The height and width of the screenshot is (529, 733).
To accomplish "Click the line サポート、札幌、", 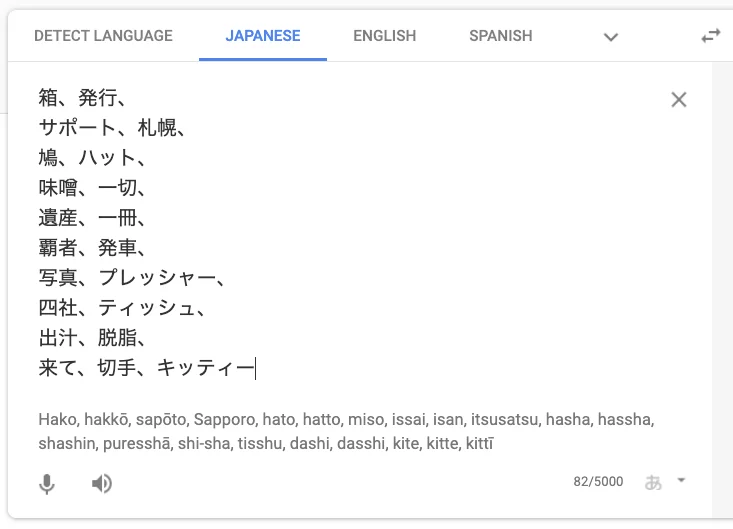I will (x=112, y=128).
